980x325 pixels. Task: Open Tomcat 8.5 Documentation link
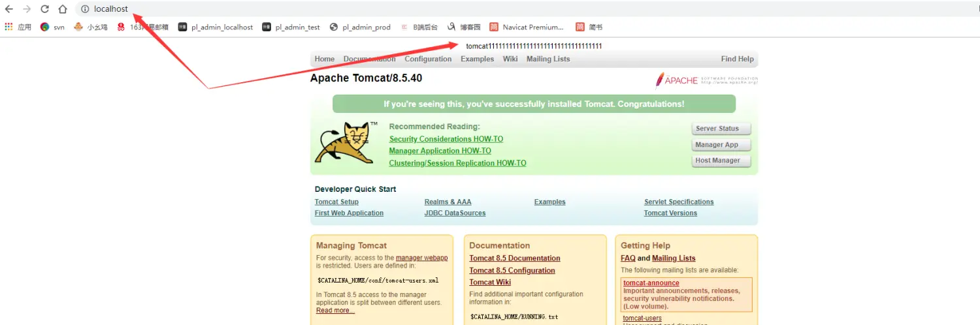click(x=515, y=258)
